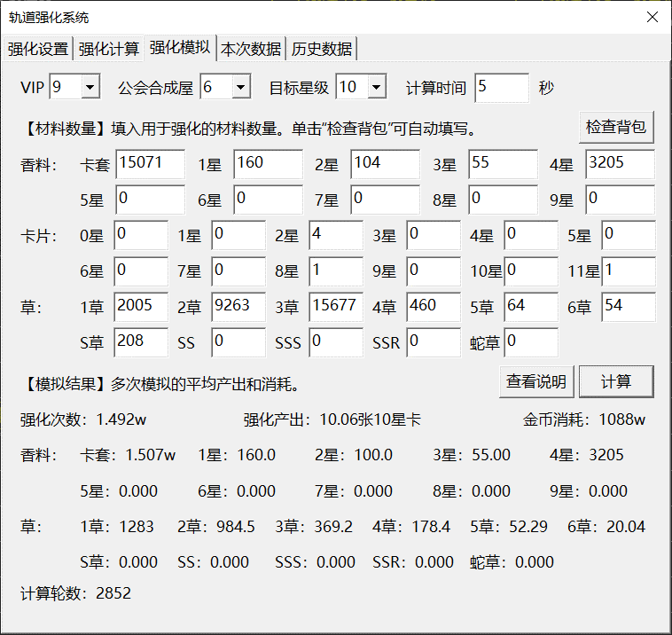The height and width of the screenshot is (635, 672).
Task: Expand the 目标星级 dropdown
Action: pyautogui.click(x=377, y=87)
